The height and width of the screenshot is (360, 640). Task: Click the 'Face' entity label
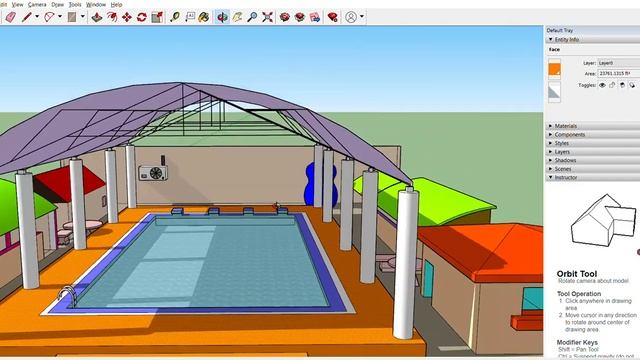554,49
